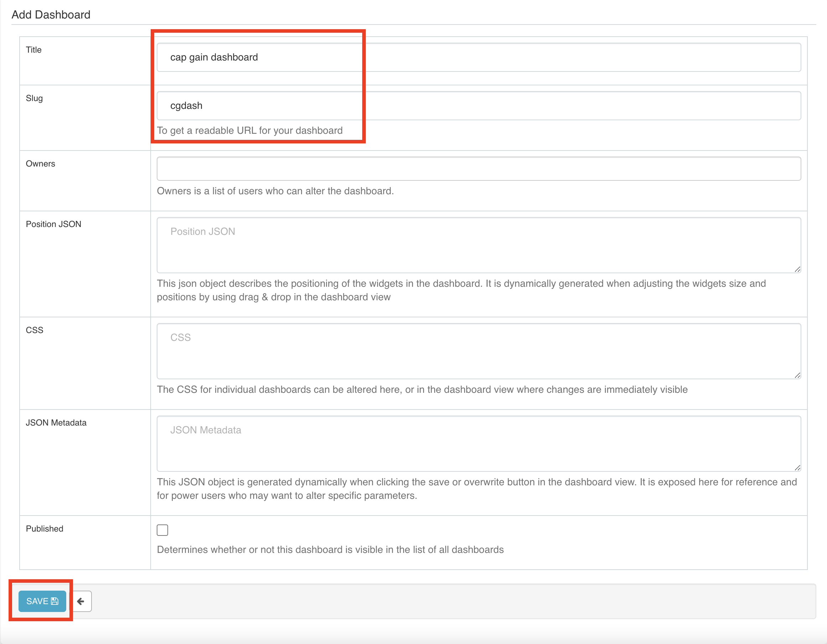Toggle the Published checkbox
Image resolution: width=827 pixels, height=644 pixels.
click(162, 530)
